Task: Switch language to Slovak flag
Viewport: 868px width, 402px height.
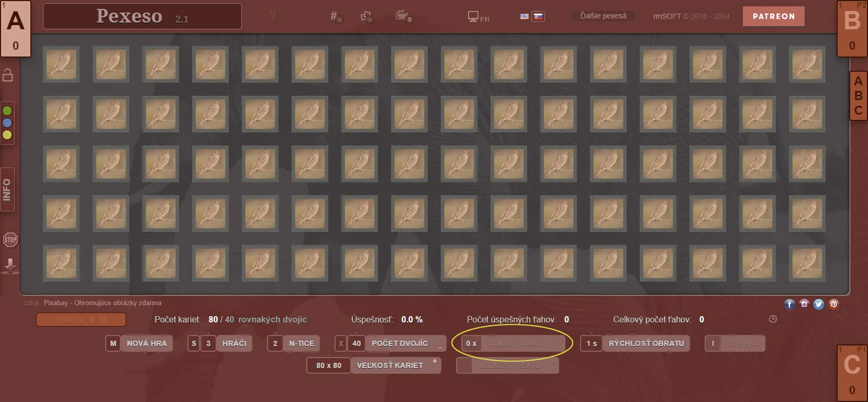Action: tap(538, 16)
